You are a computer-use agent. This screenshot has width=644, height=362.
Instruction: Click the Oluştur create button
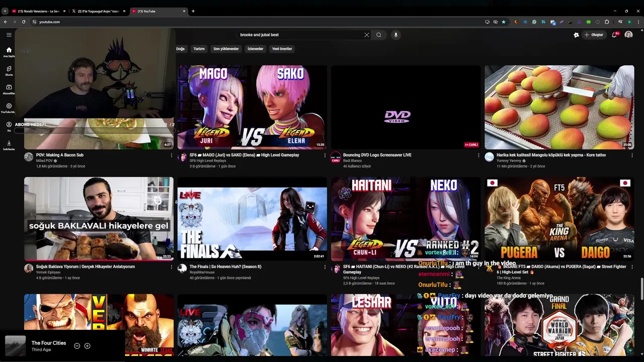pos(594,35)
